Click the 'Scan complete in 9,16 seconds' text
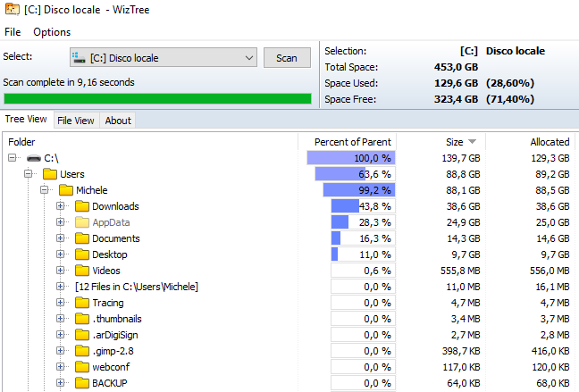 tap(69, 82)
